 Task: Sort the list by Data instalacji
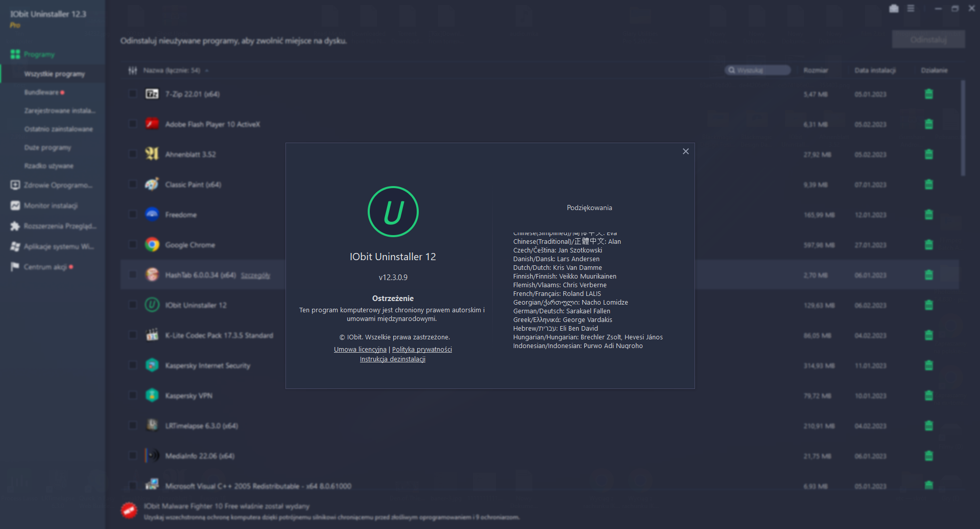[875, 71]
